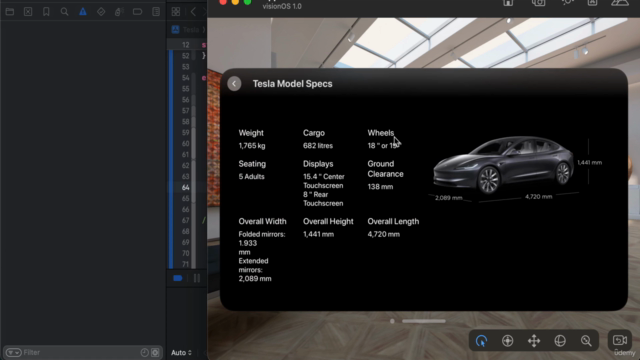Click the 2,089 mm dimension label by car

(449, 198)
